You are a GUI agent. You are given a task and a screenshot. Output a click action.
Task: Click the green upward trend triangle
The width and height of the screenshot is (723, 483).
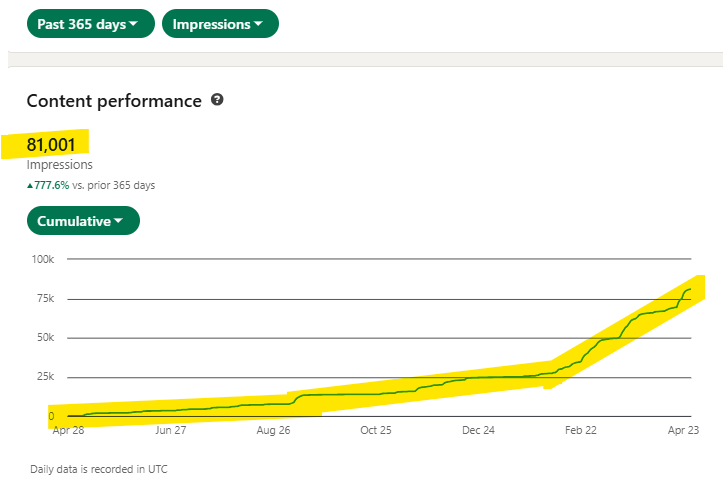(x=30, y=185)
